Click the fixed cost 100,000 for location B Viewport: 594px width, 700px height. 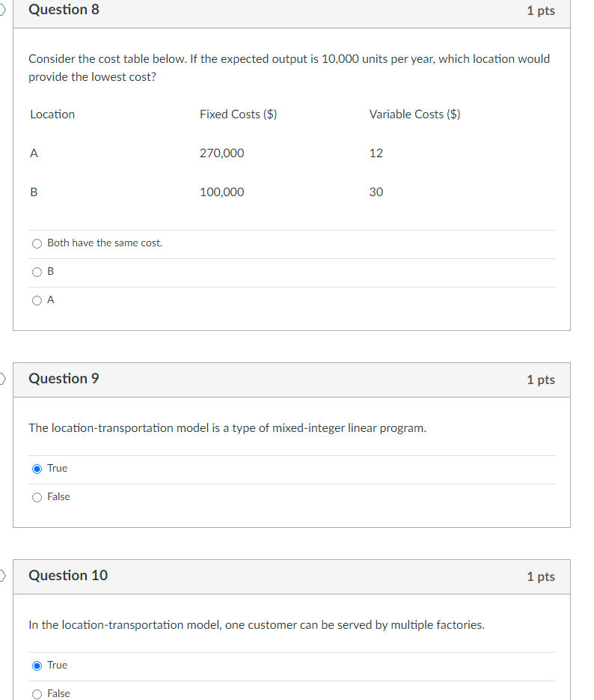tap(221, 192)
